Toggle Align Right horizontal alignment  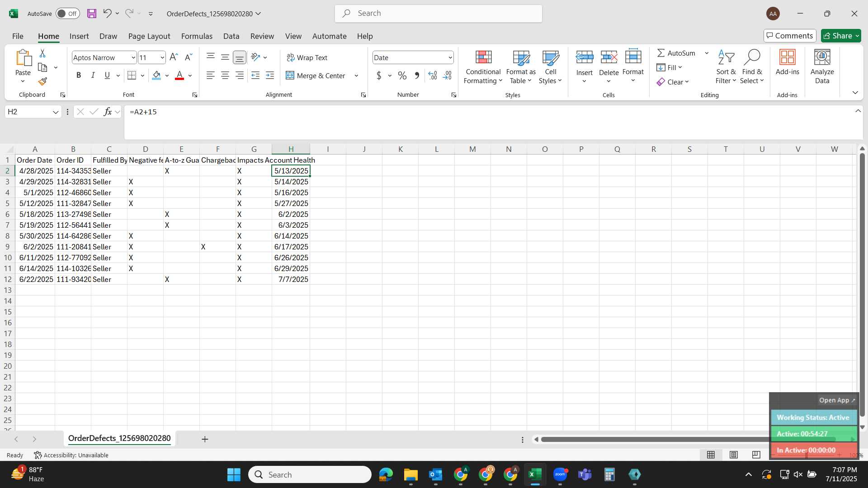(240, 75)
